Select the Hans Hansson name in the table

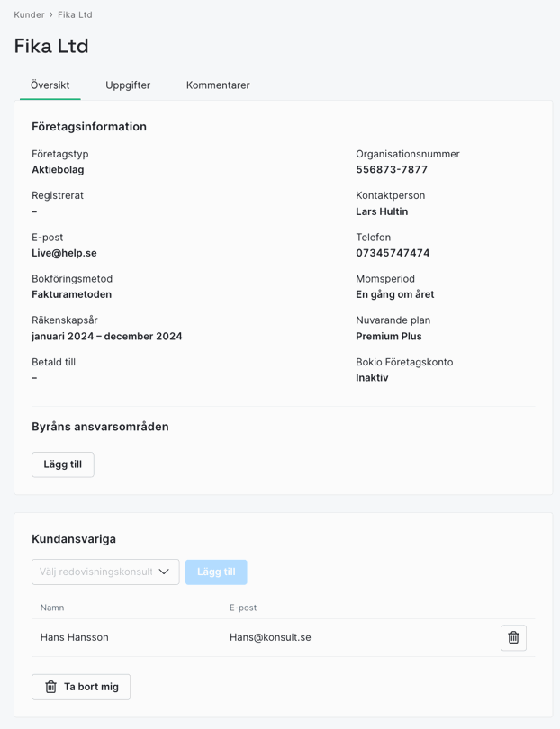pyautogui.click(x=75, y=637)
